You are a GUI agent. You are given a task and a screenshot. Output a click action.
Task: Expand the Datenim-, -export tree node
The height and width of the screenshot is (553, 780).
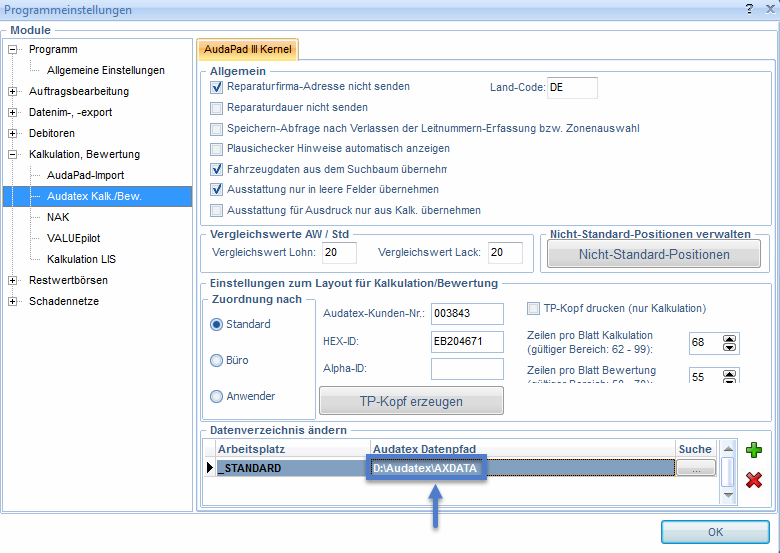tap(12, 112)
